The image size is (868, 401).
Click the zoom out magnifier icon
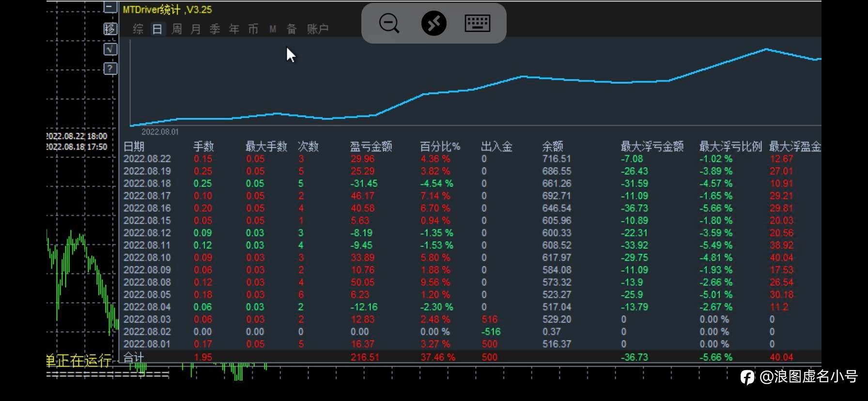389,23
